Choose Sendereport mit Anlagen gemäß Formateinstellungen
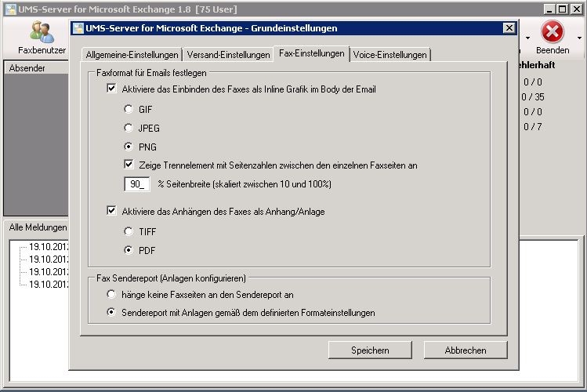 click(111, 312)
